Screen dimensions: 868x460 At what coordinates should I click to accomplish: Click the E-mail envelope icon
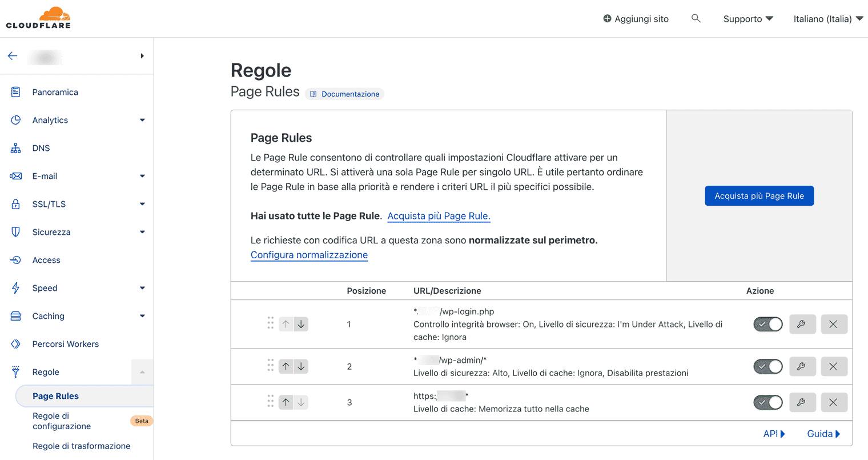pyautogui.click(x=15, y=176)
